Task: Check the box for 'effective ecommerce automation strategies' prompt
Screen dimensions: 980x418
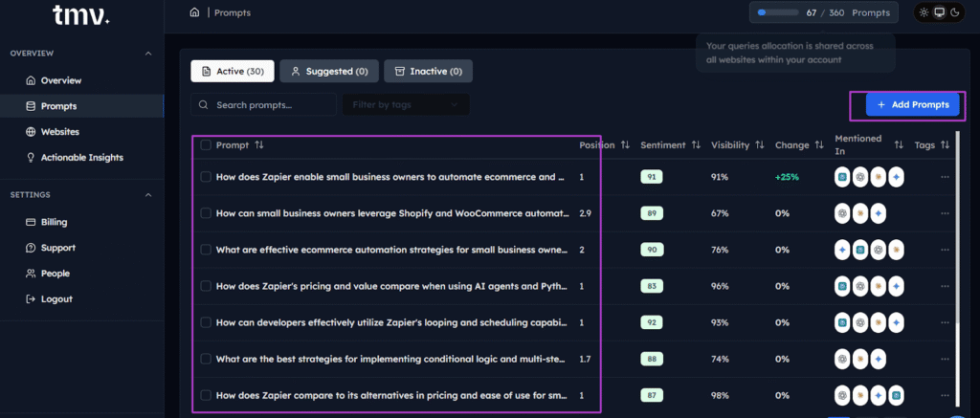Action: (206, 250)
